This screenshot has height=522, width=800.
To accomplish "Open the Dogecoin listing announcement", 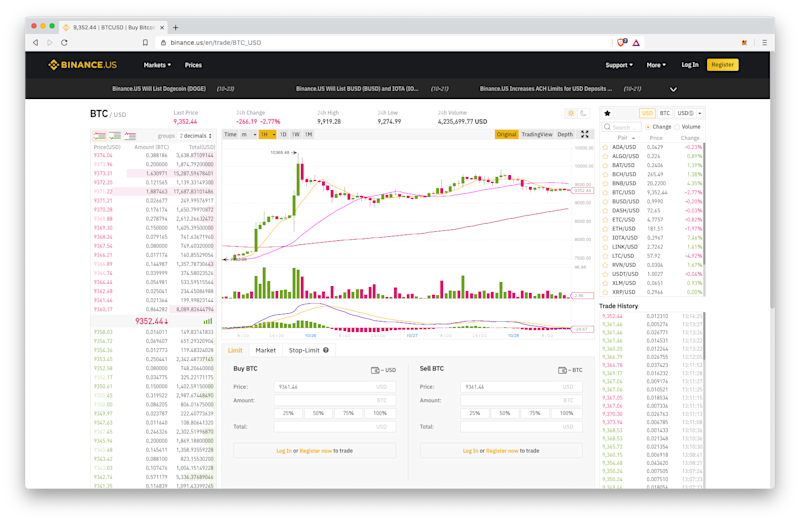I will point(159,89).
